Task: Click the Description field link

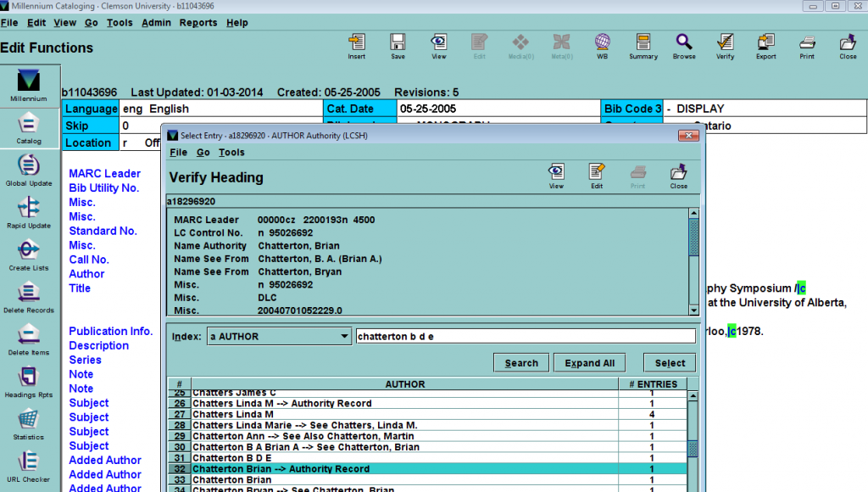Action: (x=98, y=345)
